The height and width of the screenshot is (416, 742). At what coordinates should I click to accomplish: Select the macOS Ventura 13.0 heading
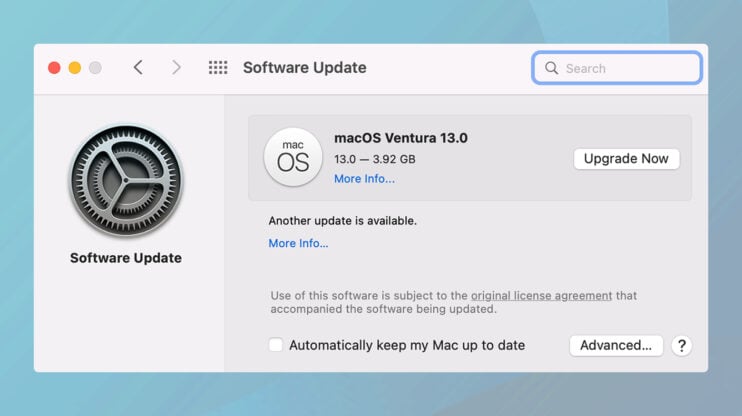pyautogui.click(x=401, y=138)
